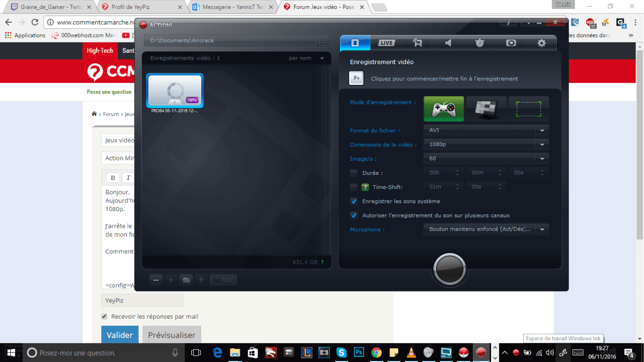The height and width of the screenshot is (362, 644).
Task: Click the D:\Documents\Aircrack path field
Action: [x=230, y=41]
